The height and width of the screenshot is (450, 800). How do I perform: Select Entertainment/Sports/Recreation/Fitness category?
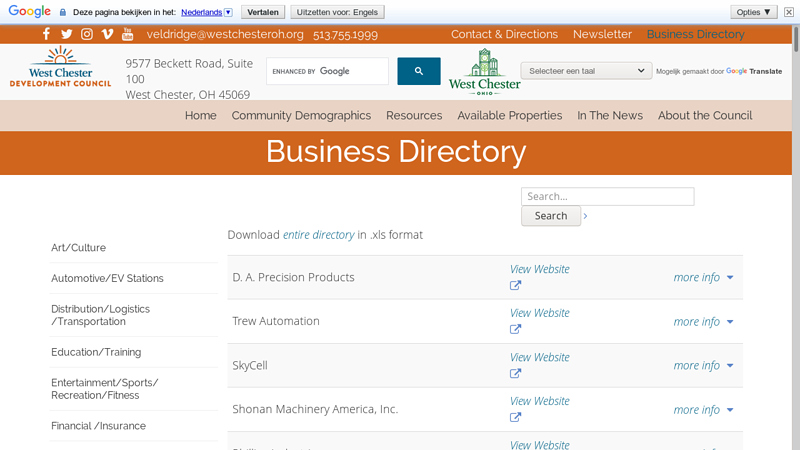105,389
